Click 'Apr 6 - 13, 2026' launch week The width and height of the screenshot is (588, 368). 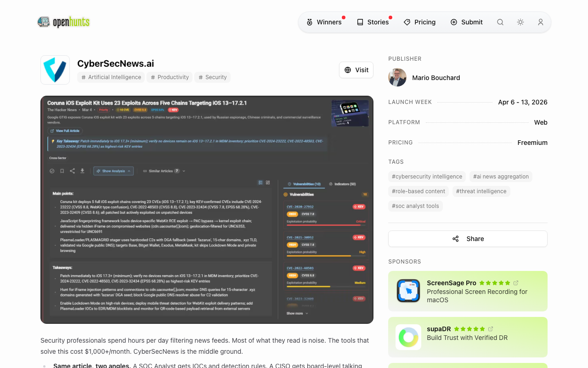click(x=523, y=102)
